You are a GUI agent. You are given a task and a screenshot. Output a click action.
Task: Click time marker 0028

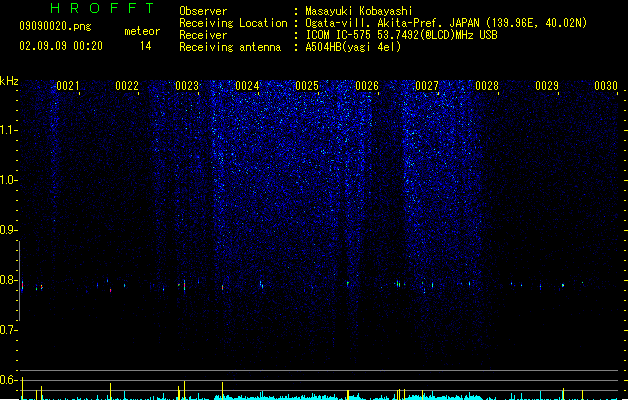pyautogui.click(x=487, y=86)
